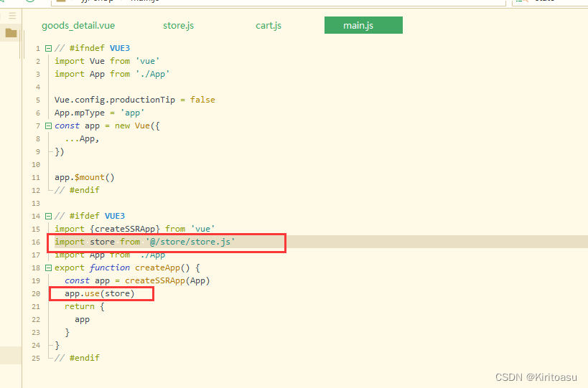
Task: Collapse the #ifdef VUE3 block at line 14
Action: pyautogui.click(x=48, y=216)
